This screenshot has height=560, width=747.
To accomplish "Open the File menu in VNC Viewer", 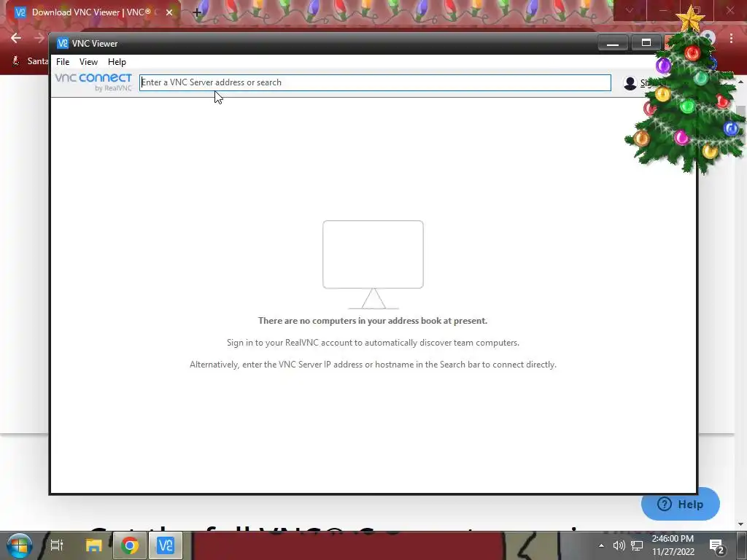I will [x=63, y=62].
